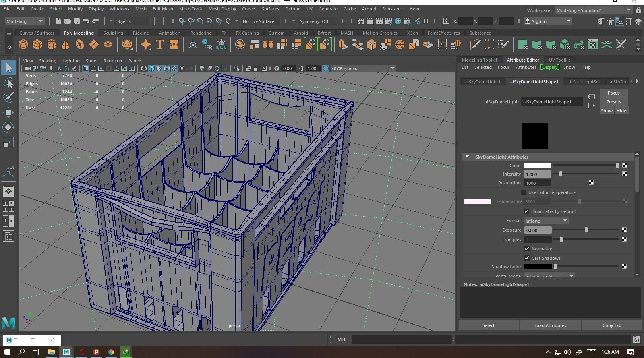Click the Select button at bottom
This screenshot has height=358, width=644.
click(x=488, y=325)
